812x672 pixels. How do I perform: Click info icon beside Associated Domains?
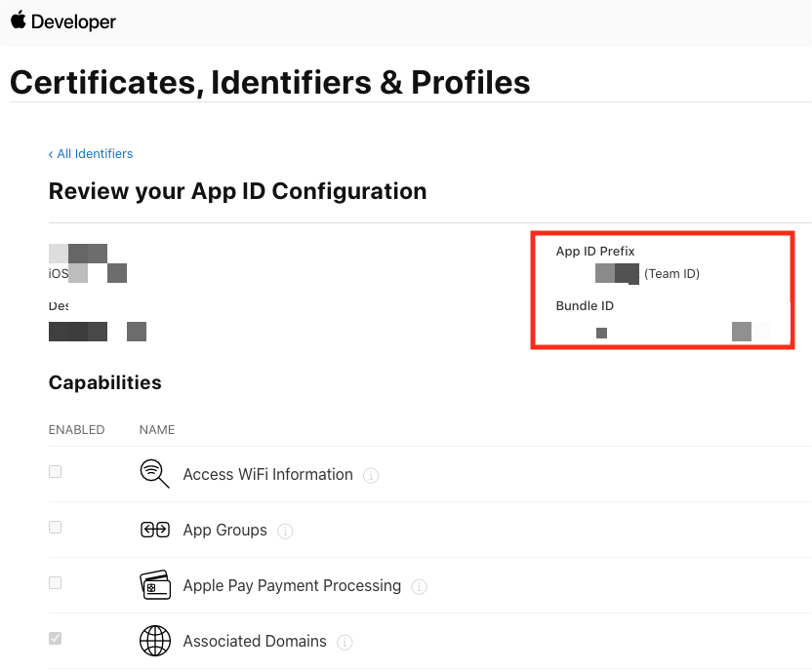[x=345, y=643]
